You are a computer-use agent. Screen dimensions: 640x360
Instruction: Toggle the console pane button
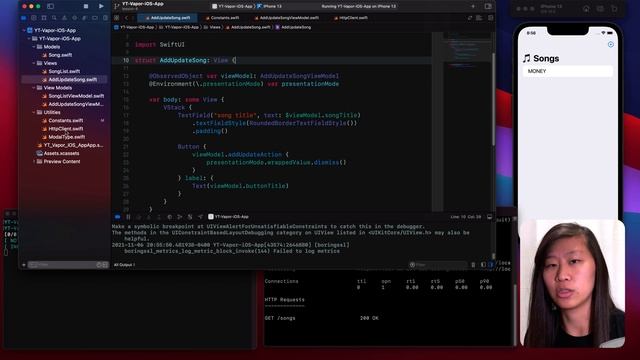click(x=491, y=265)
